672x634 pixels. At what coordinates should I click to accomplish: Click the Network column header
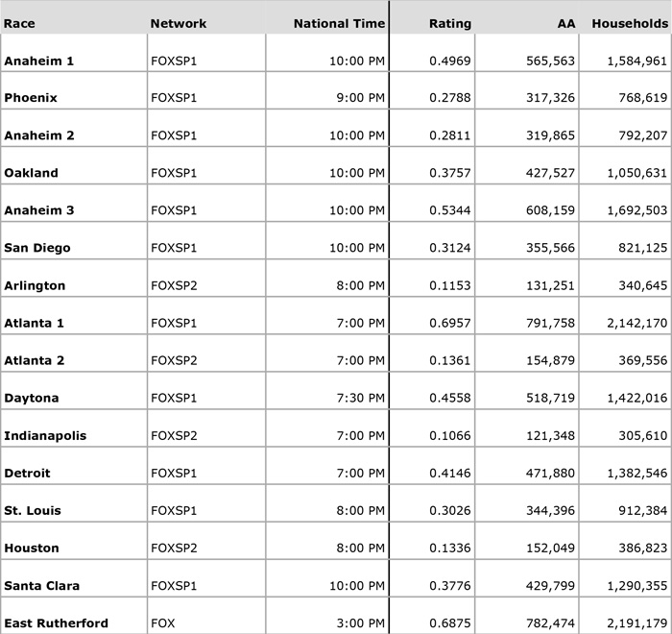pyautogui.click(x=172, y=23)
